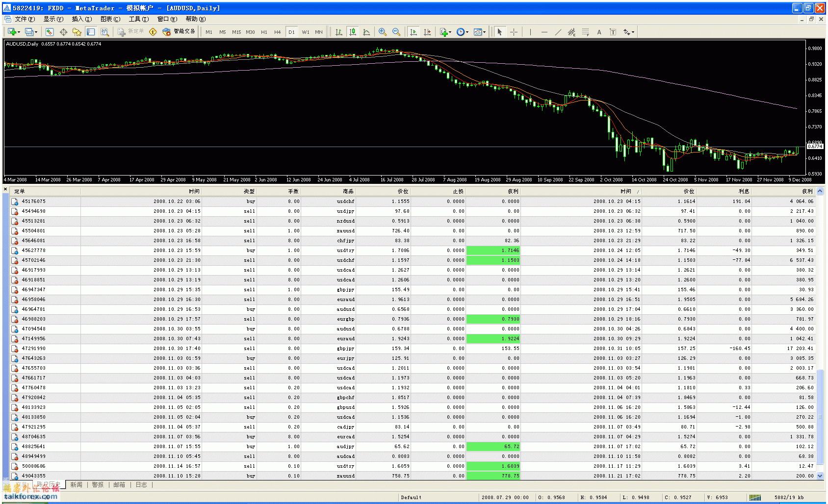Show the Market Watch window

click(x=50, y=32)
